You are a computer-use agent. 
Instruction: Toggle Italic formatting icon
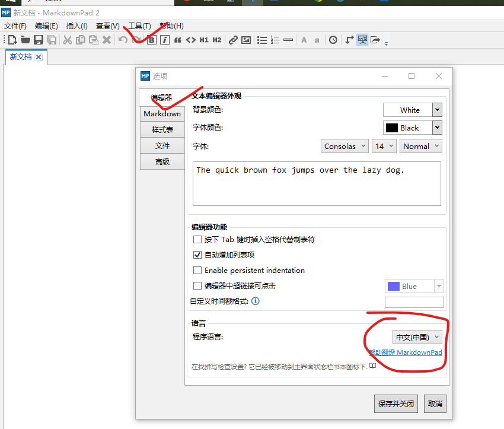tap(165, 40)
